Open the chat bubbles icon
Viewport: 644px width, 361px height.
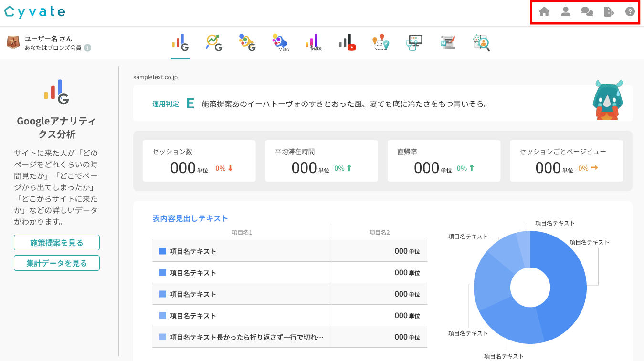click(x=587, y=12)
